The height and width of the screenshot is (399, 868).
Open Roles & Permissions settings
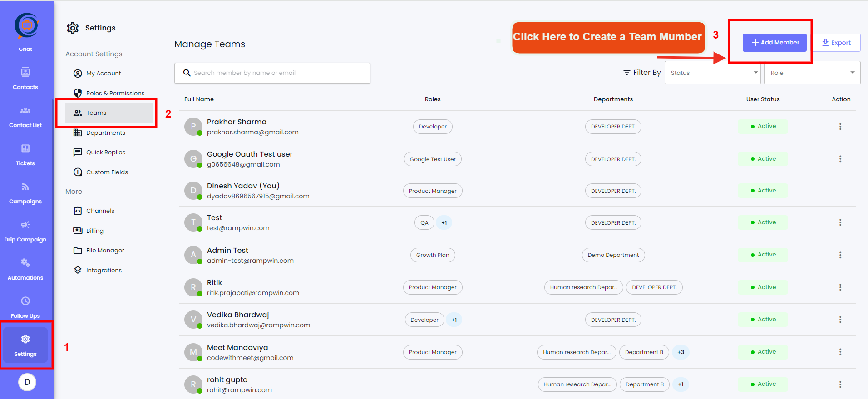pos(115,93)
